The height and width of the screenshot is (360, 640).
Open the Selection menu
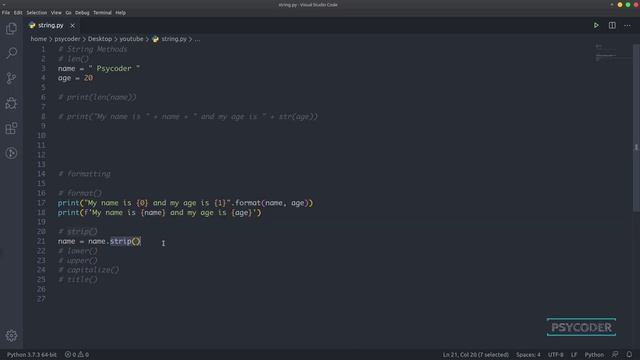tap(37, 13)
